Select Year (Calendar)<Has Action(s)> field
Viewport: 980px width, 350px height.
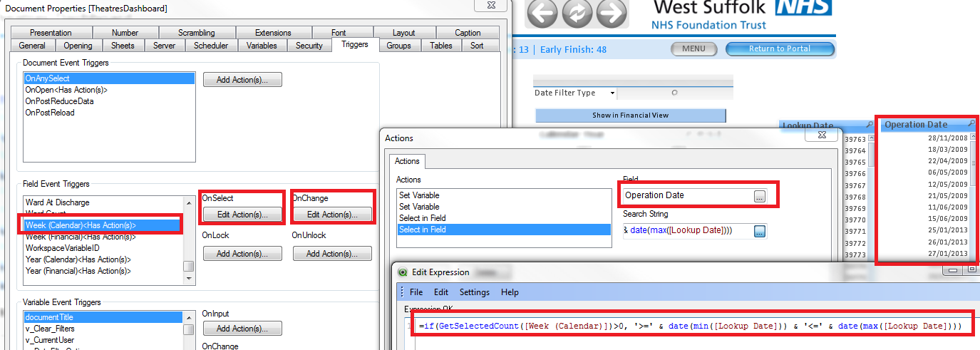point(103,259)
